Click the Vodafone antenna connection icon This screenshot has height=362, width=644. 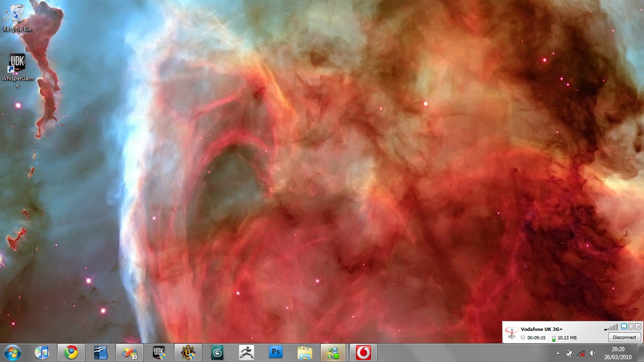point(512,333)
